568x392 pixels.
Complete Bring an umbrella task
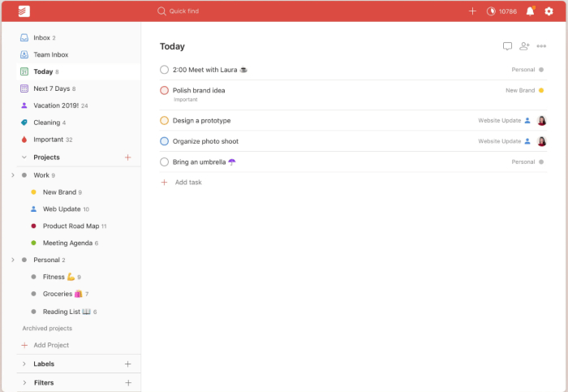click(165, 162)
